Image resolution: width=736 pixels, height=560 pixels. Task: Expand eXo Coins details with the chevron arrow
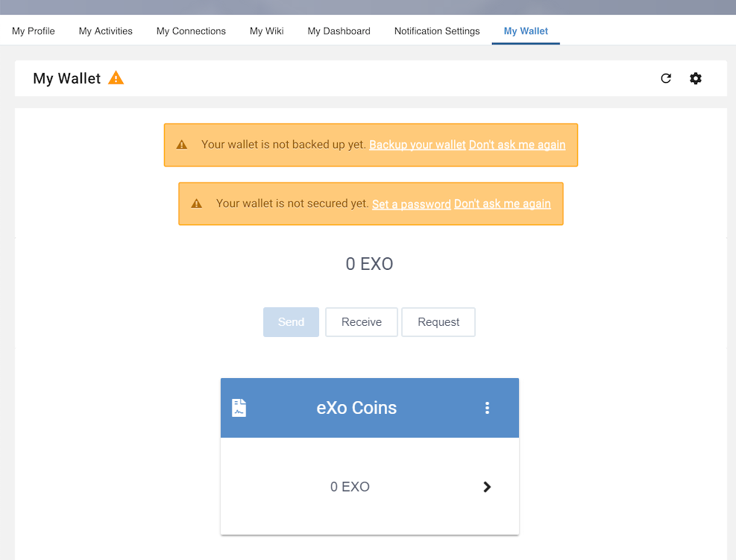(x=487, y=487)
